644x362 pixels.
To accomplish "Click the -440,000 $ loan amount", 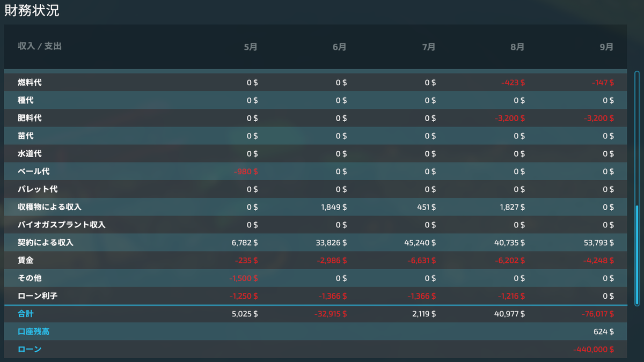I will (x=594, y=349).
